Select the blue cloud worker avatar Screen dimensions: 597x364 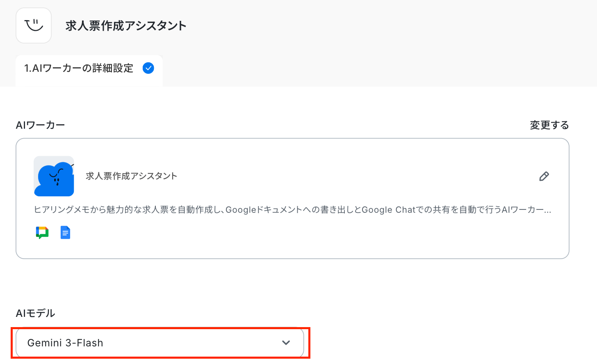click(x=54, y=176)
